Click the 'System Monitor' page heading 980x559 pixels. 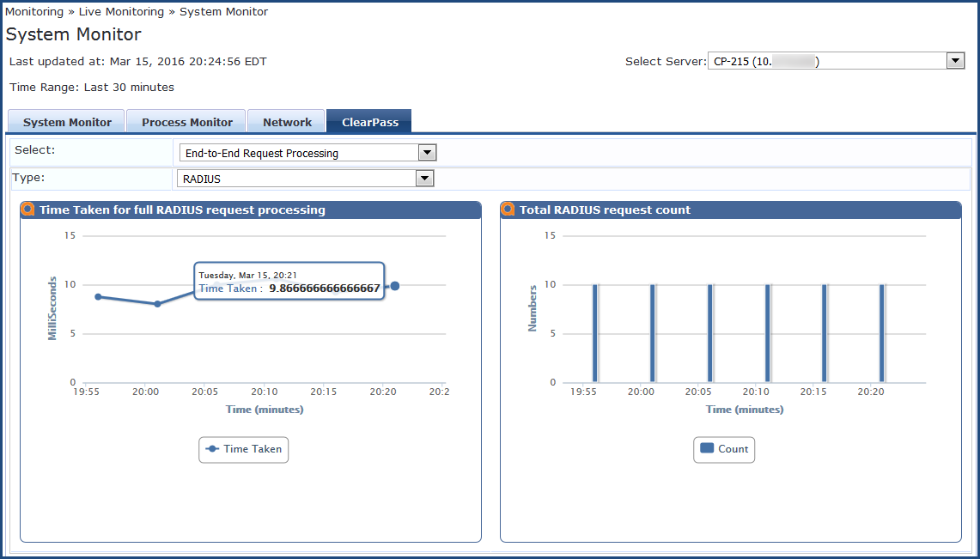[x=74, y=34]
